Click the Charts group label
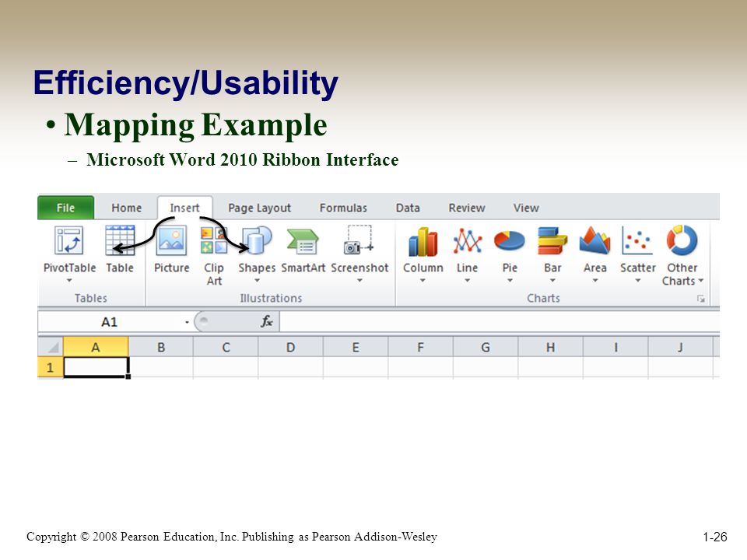The height and width of the screenshot is (560, 747). coord(543,298)
